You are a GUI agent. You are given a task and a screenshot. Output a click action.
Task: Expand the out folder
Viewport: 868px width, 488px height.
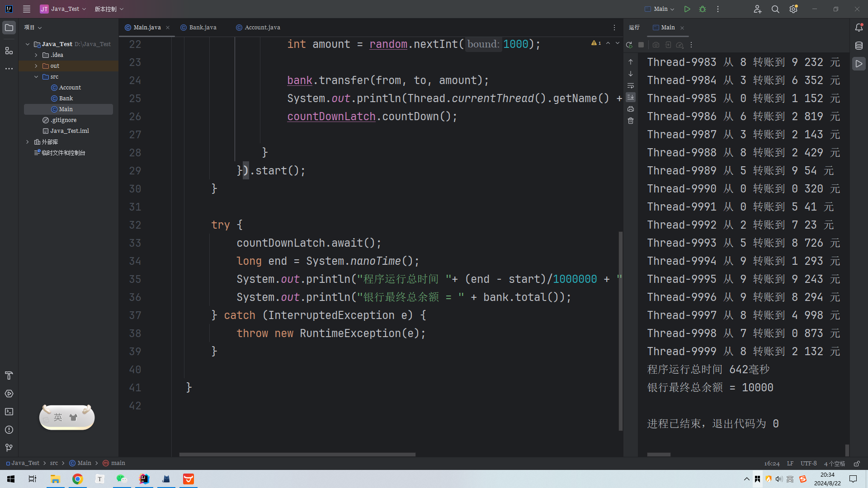(36, 66)
